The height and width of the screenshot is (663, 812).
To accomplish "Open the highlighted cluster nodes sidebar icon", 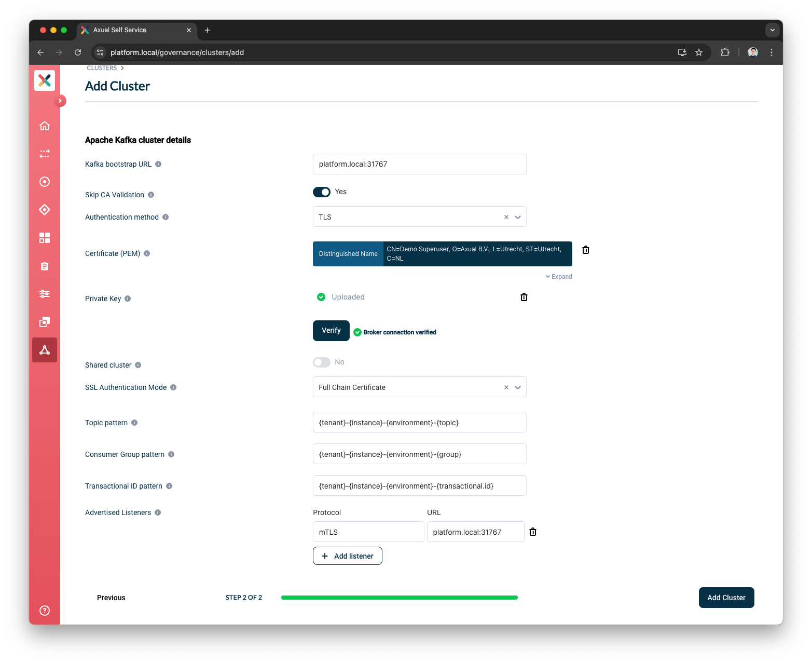I will pyautogui.click(x=45, y=350).
